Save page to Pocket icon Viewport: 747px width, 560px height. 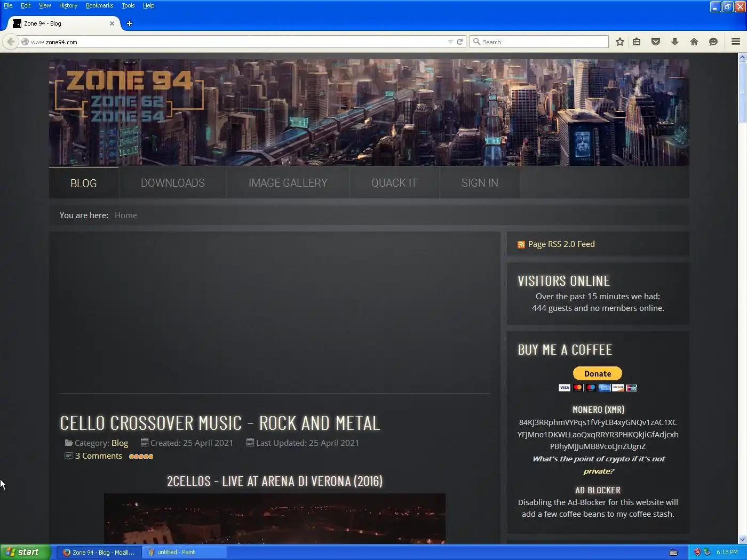click(x=656, y=42)
